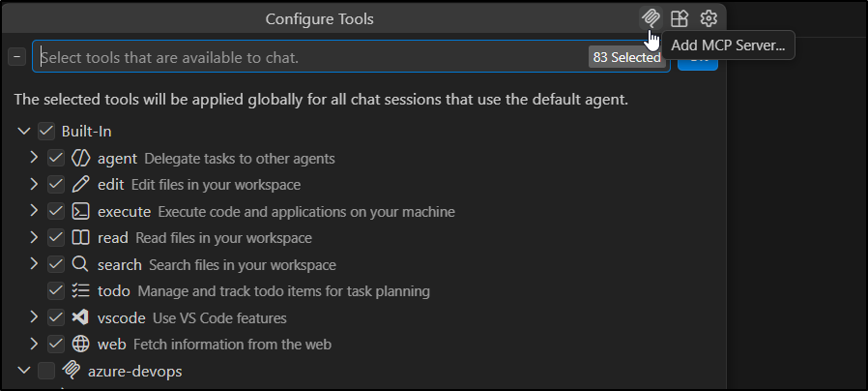Click the vscode logo icon
This screenshot has width=868, height=391.
coord(81,317)
